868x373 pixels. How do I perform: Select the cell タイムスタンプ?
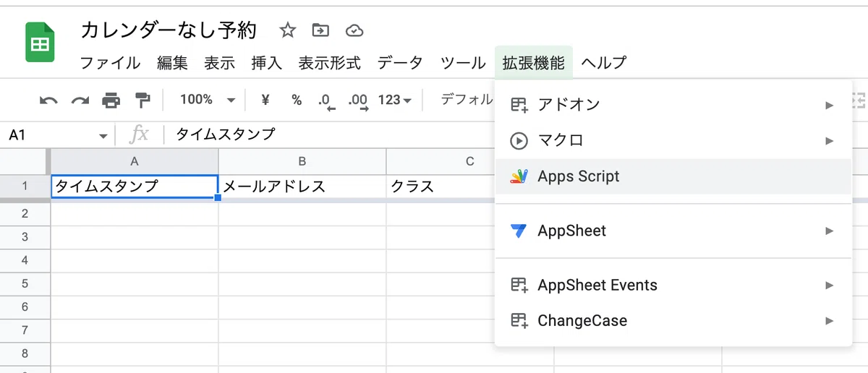(x=135, y=186)
